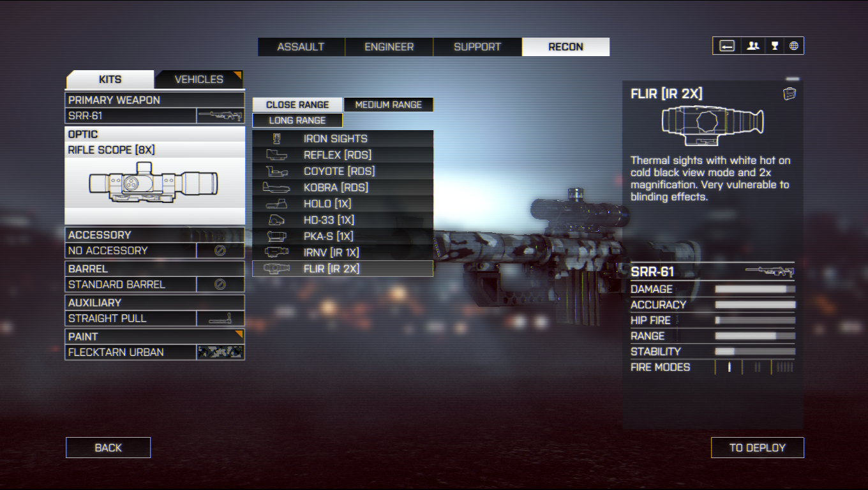Open the Vehicles tab
The height and width of the screenshot is (490, 868).
(x=199, y=80)
